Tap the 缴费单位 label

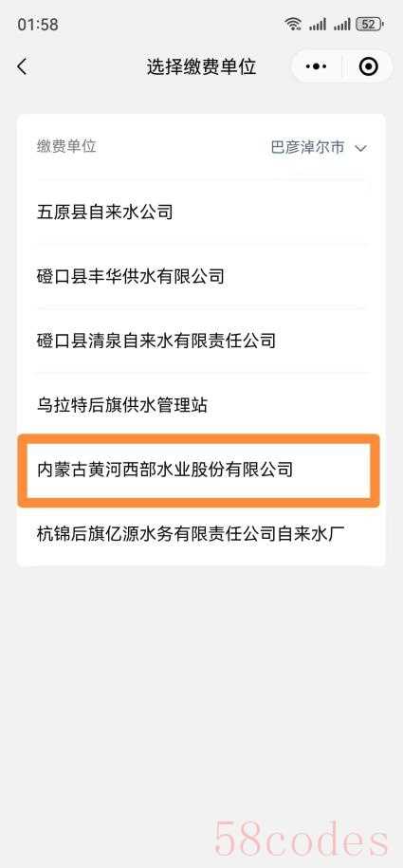[66, 146]
